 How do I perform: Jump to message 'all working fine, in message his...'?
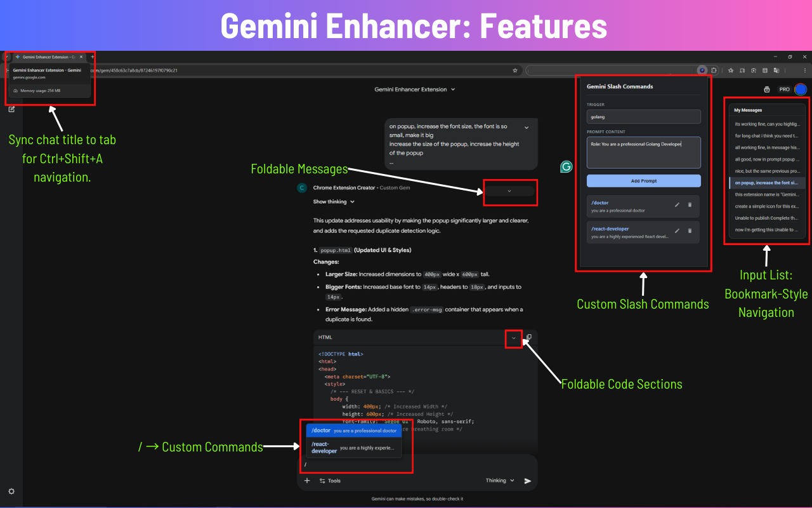(767, 147)
